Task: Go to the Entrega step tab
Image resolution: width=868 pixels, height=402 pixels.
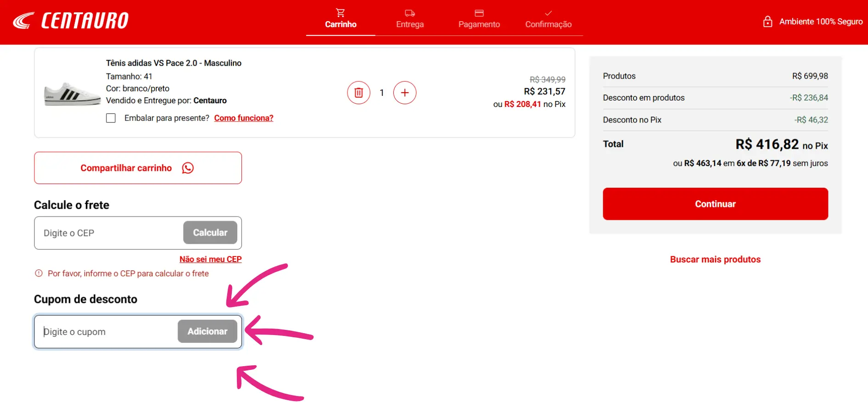Action: pos(410,19)
